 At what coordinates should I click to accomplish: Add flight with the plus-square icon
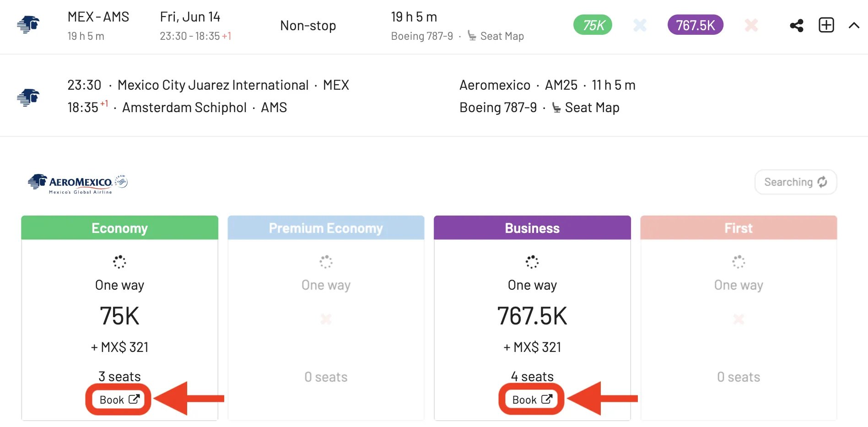tap(826, 25)
